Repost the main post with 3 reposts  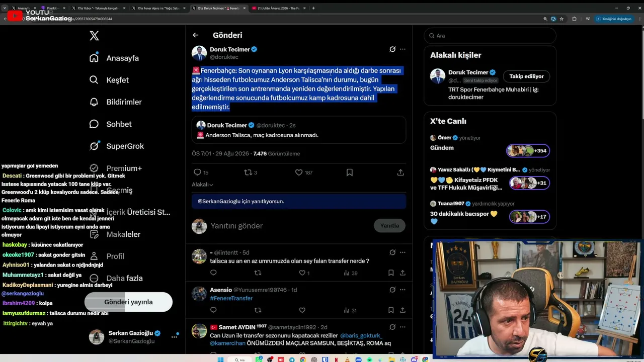point(248,172)
